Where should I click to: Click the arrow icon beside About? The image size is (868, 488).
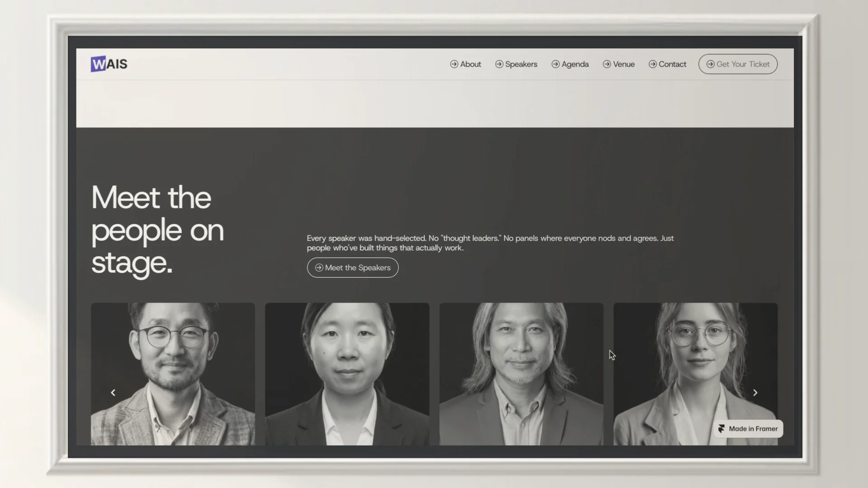pyautogui.click(x=454, y=64)
